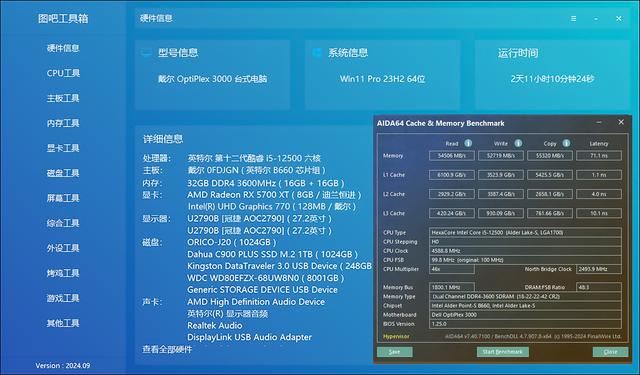
Task: Close the AIDA64 benchmark window
Action: [x=621, y=122]
